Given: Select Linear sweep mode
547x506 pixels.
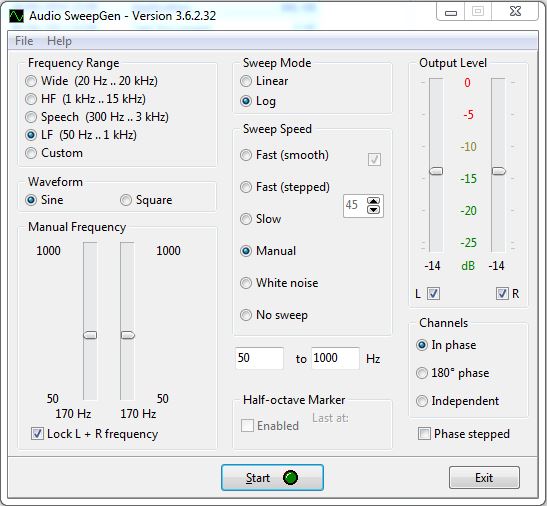Looking at the screenshot, I should pos(264,81).
